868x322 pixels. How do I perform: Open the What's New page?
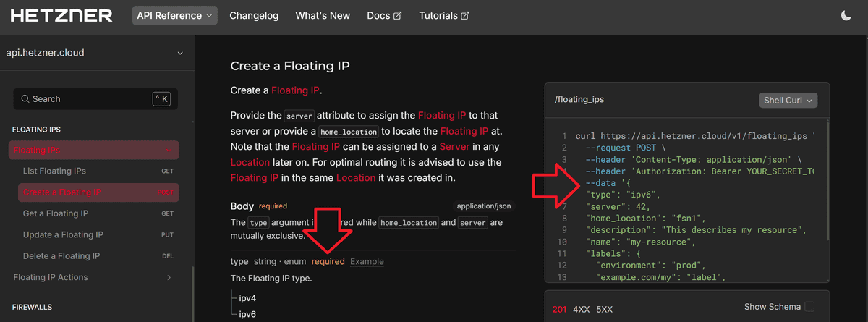click(x=323, y=15)
